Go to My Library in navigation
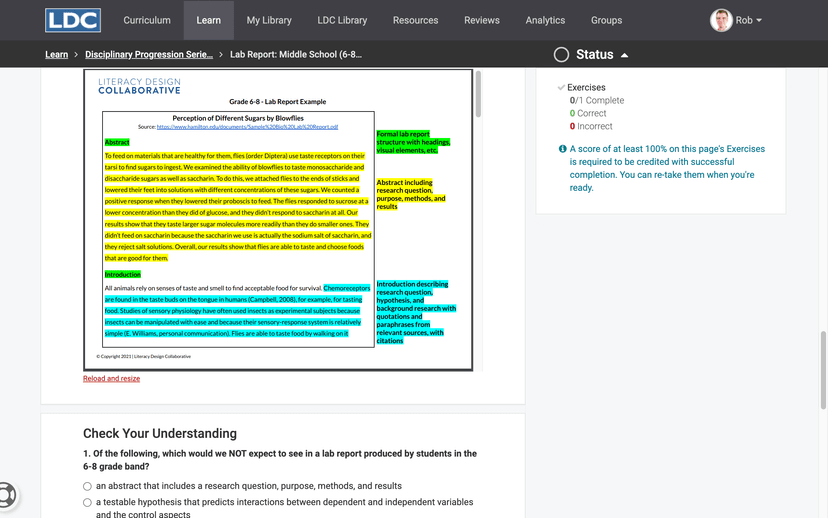Screen dimensions: 828x518 (268, 20)
